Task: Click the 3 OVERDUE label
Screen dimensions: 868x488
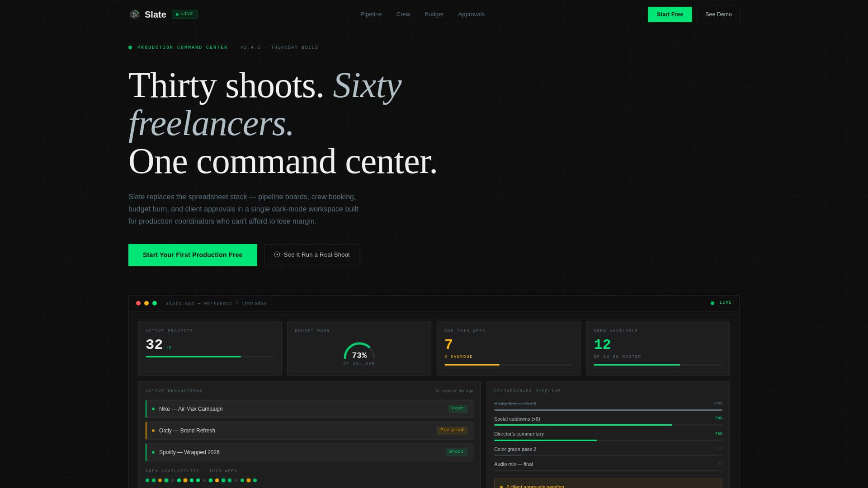Action: pyautogui.click(x=458, y=357)
